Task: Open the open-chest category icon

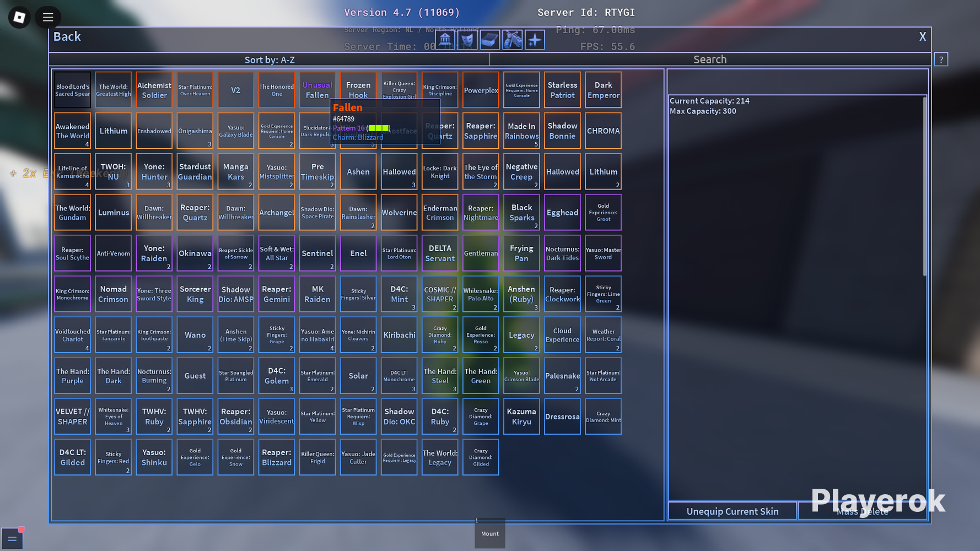Action: tap(490, 40)
